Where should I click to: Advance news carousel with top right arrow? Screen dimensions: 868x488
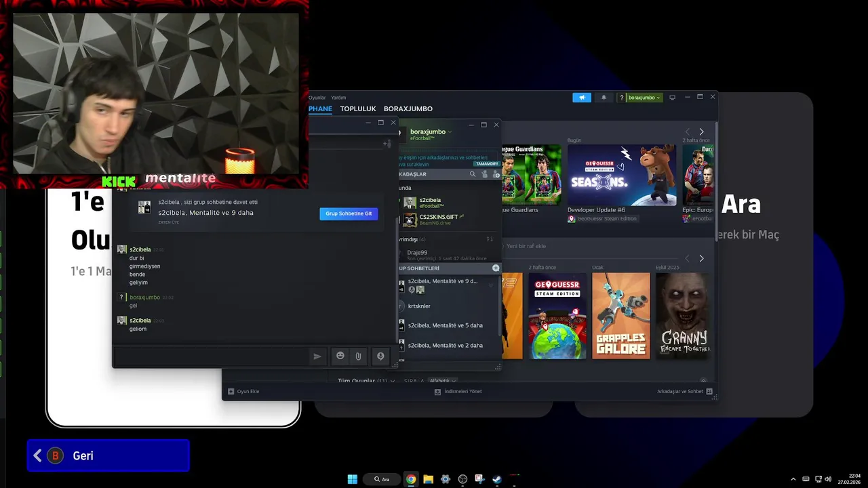(x=701, y=131)
